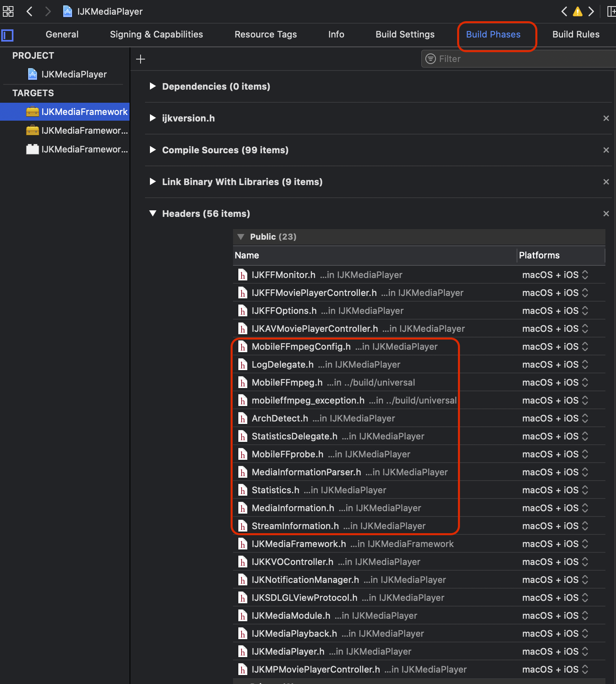Delete the ijkversion.h build phase

[x=606, y=118]
